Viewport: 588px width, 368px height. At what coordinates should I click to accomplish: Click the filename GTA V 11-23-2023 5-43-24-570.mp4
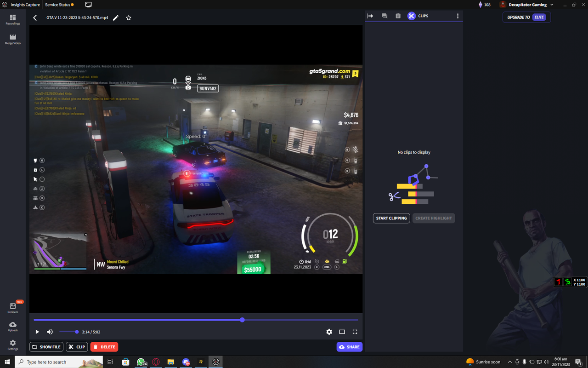tap(77, 17)
